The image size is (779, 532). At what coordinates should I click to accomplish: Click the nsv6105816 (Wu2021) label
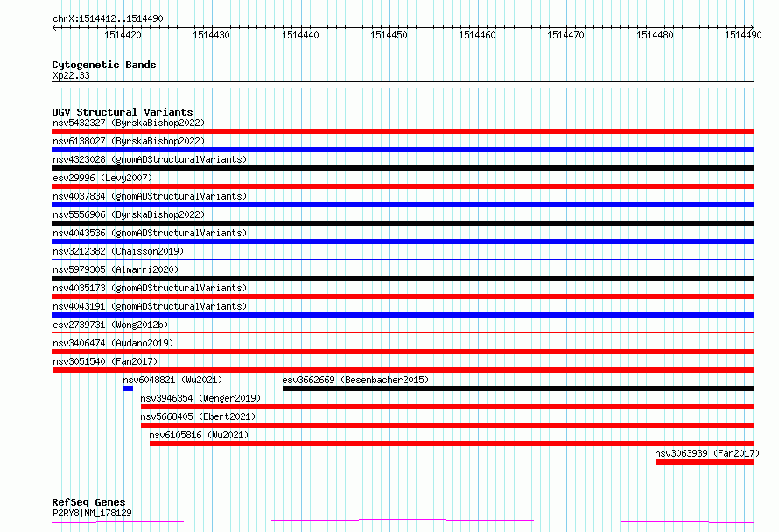click(199, 435)
